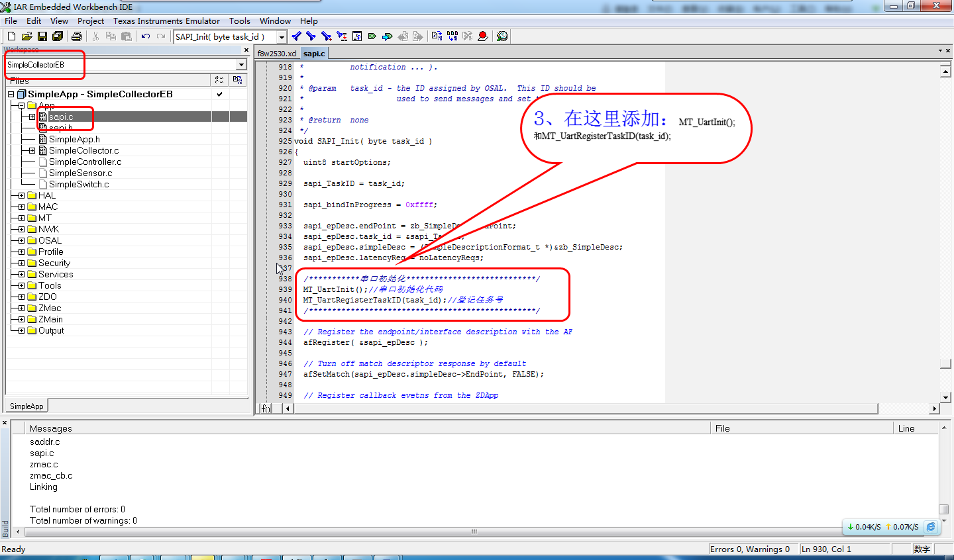Viewport: 954px width, 560px height.
Task: Click the Files column status icon header
Action: (x=219, y=80)
